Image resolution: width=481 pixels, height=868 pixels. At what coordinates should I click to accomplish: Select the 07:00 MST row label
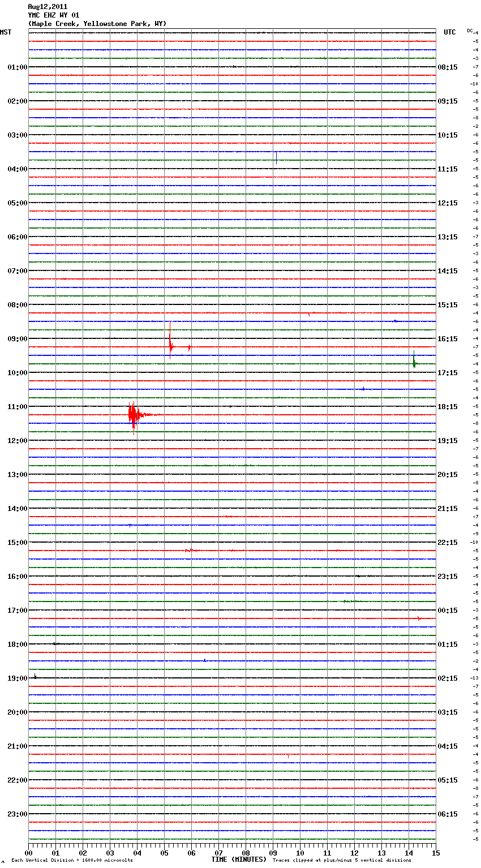(18, 271)
